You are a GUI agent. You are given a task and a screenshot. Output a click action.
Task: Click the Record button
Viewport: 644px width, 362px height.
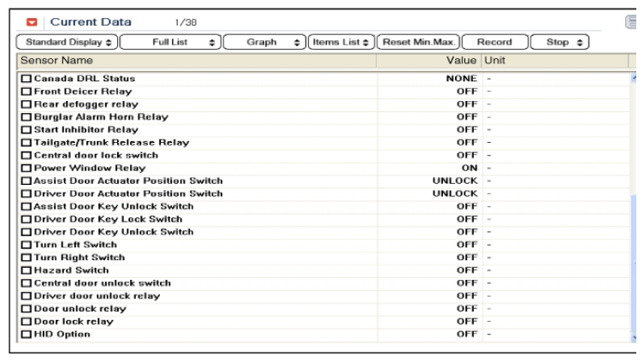coord(495,42)
